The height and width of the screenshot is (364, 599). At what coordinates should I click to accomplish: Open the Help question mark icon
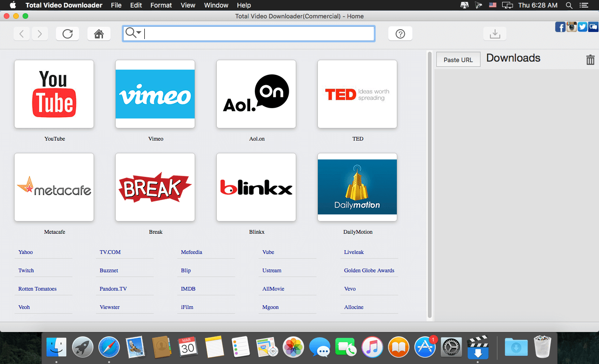tap(400, 33)
